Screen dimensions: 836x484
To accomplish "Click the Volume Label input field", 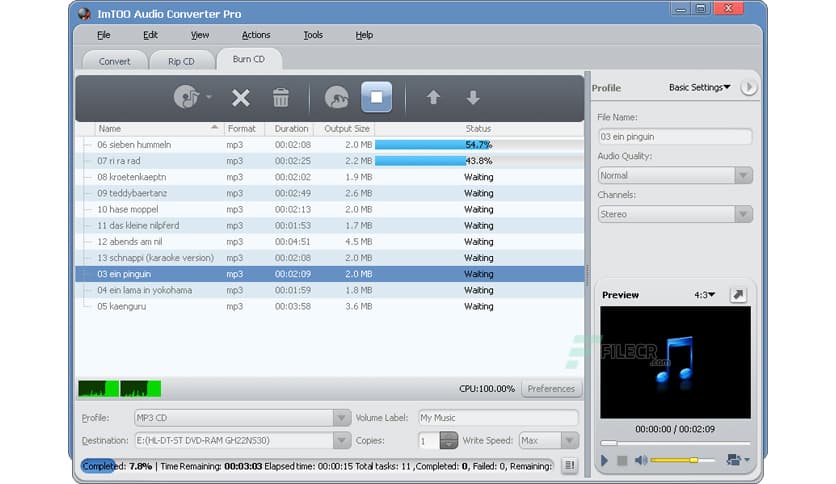I will pos(498,418).
